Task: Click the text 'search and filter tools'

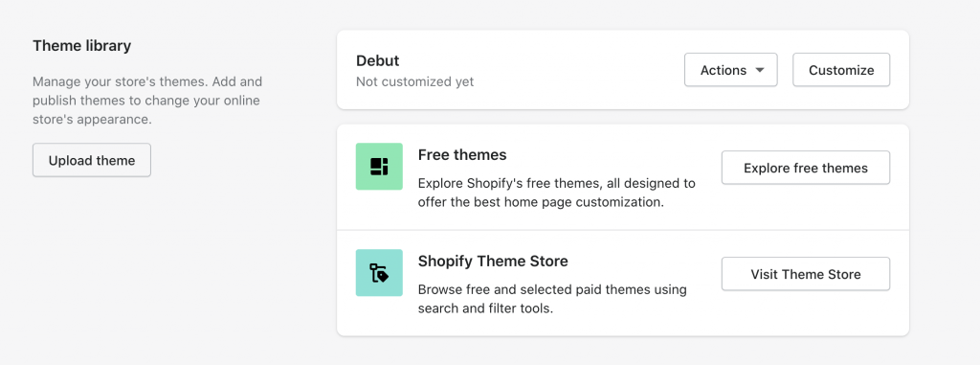Action: point(485,308)
